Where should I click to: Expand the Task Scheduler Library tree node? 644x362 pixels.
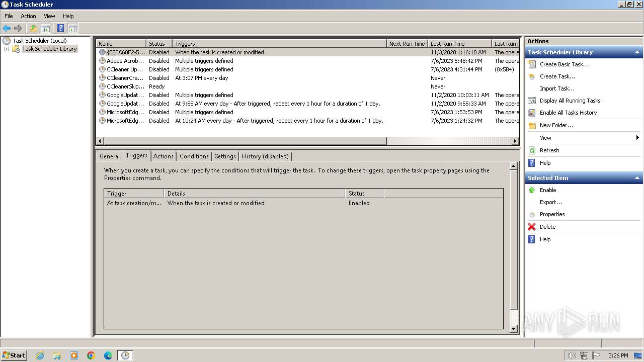[7, 49]
